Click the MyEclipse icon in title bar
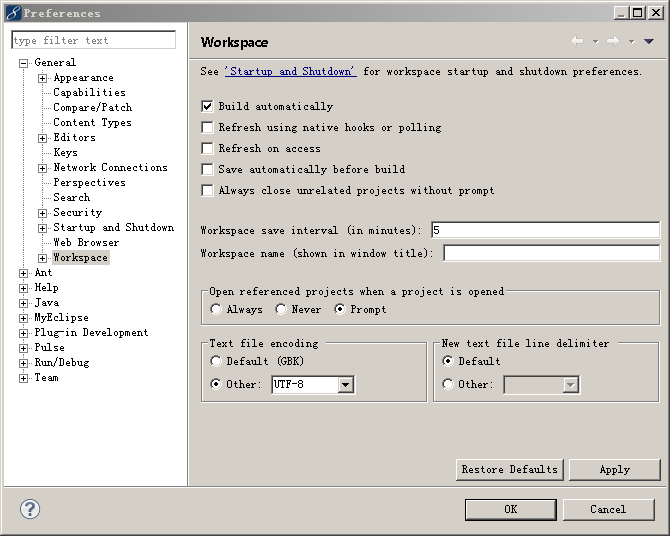The image size is (670, 536). 13,13
